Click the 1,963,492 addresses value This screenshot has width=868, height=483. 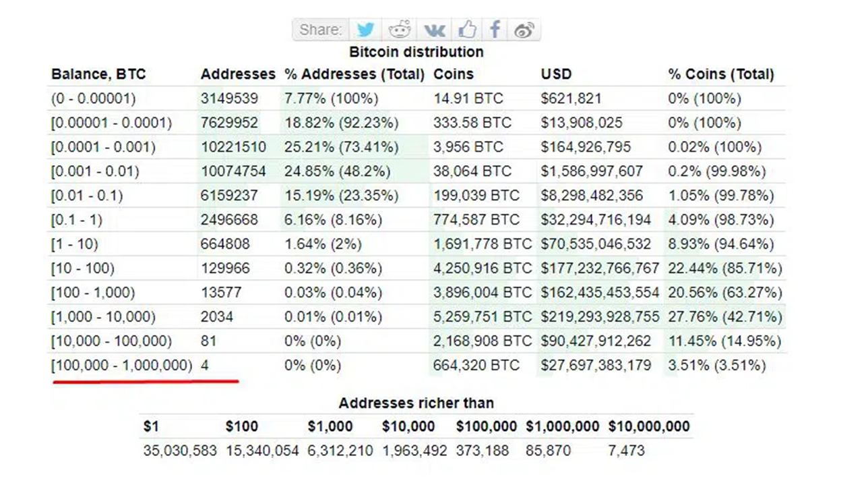[x=414, y=451]
